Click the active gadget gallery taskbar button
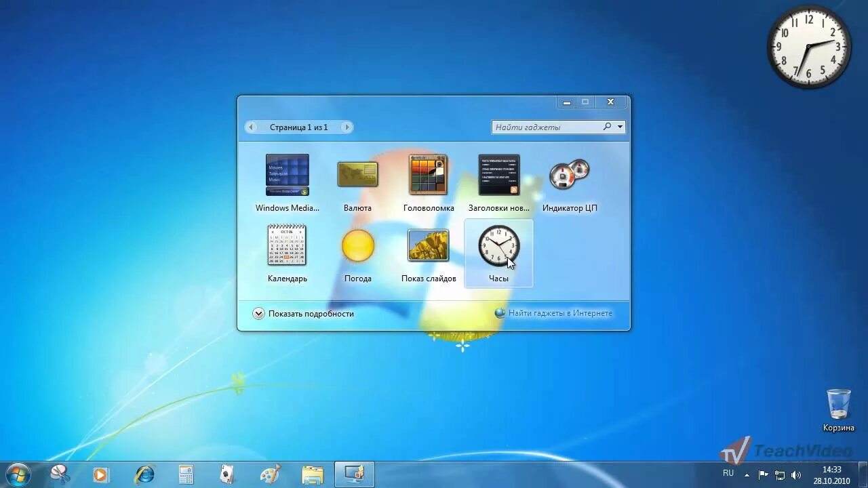Viewport: 868px width, 488px height. [355, 474]
